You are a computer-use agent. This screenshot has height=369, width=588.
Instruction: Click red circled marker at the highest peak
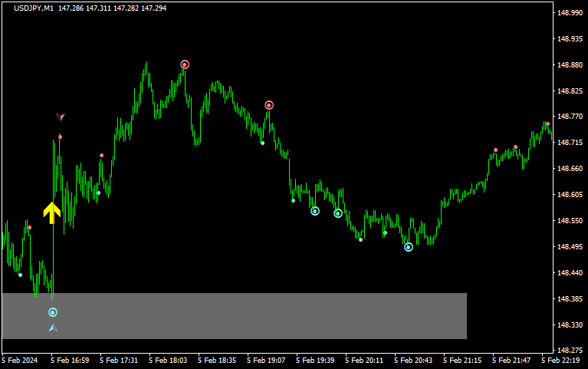click(185, 64)
